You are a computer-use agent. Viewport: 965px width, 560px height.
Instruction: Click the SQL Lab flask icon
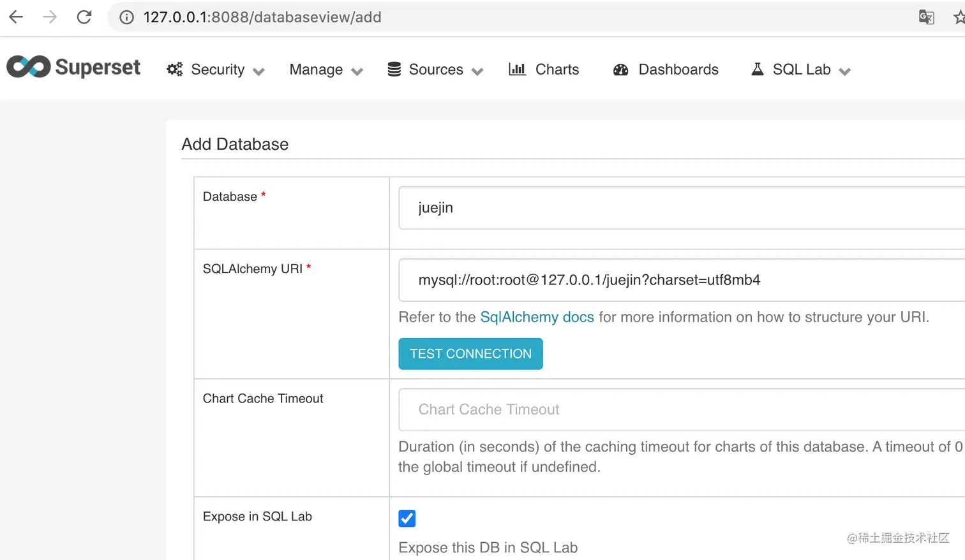pyautogui.click(x=758, y=69)
